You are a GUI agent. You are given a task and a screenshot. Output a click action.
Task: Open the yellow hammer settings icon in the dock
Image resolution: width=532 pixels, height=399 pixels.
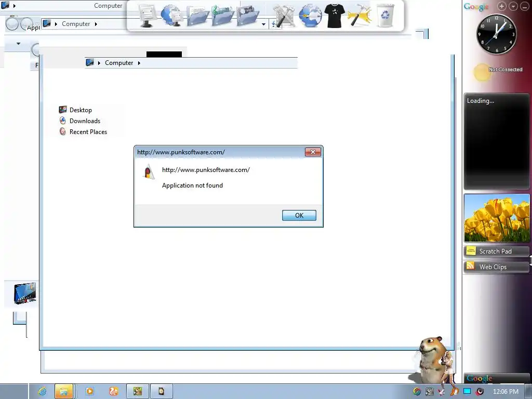359,16
